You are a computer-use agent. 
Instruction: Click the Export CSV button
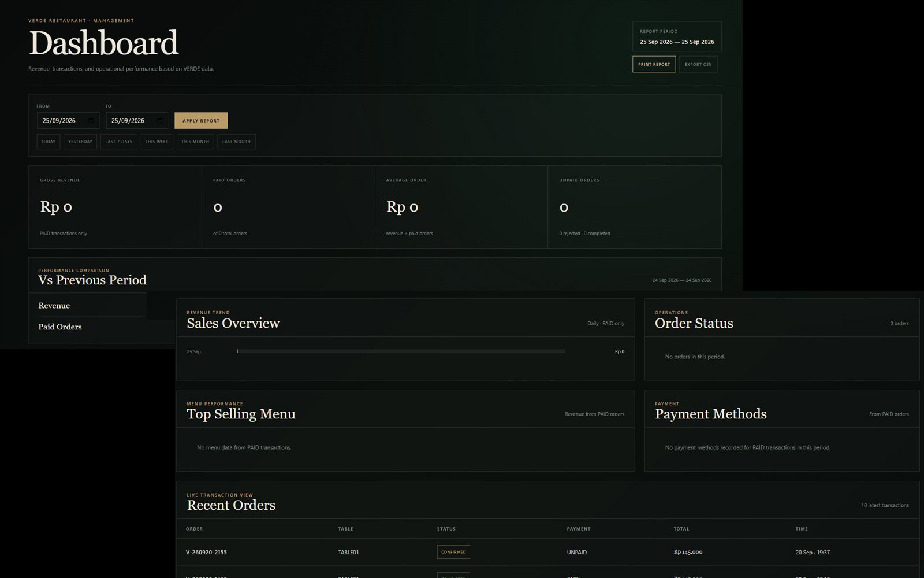coord(698,64)
